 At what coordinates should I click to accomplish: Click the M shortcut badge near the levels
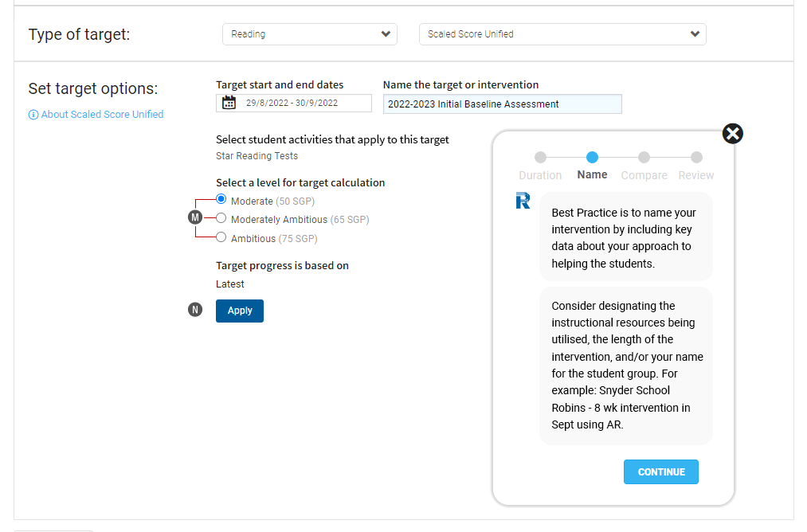[x=195, y=216]
